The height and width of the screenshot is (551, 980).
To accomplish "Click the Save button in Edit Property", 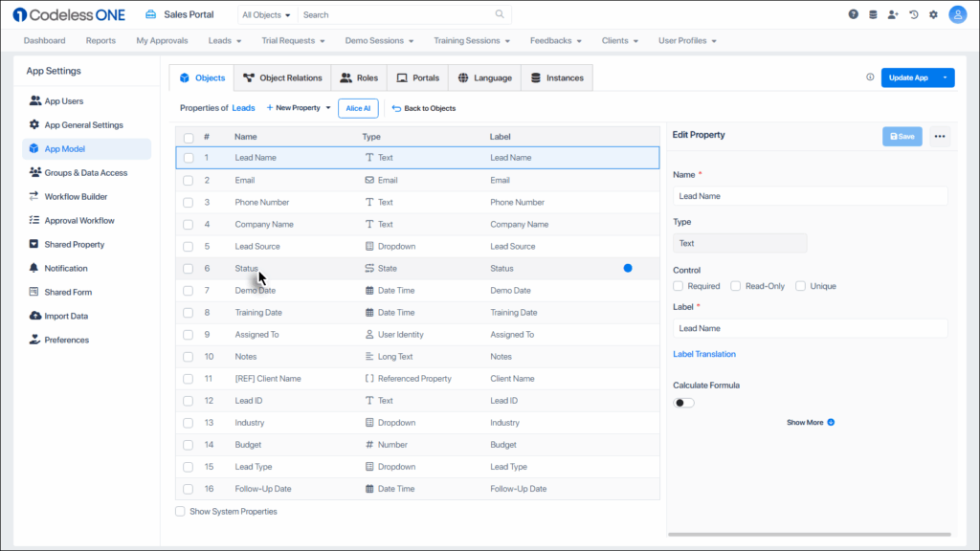I will (902, 136).
